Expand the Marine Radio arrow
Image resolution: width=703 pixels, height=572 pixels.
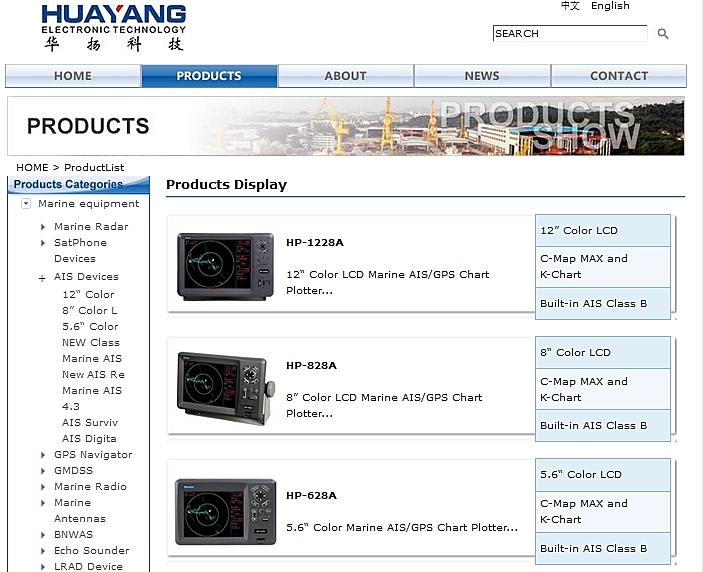(x=43, y=487)
